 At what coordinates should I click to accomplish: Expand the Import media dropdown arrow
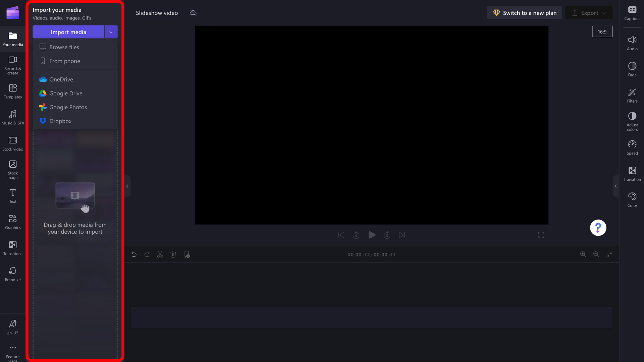click(111, 32)
